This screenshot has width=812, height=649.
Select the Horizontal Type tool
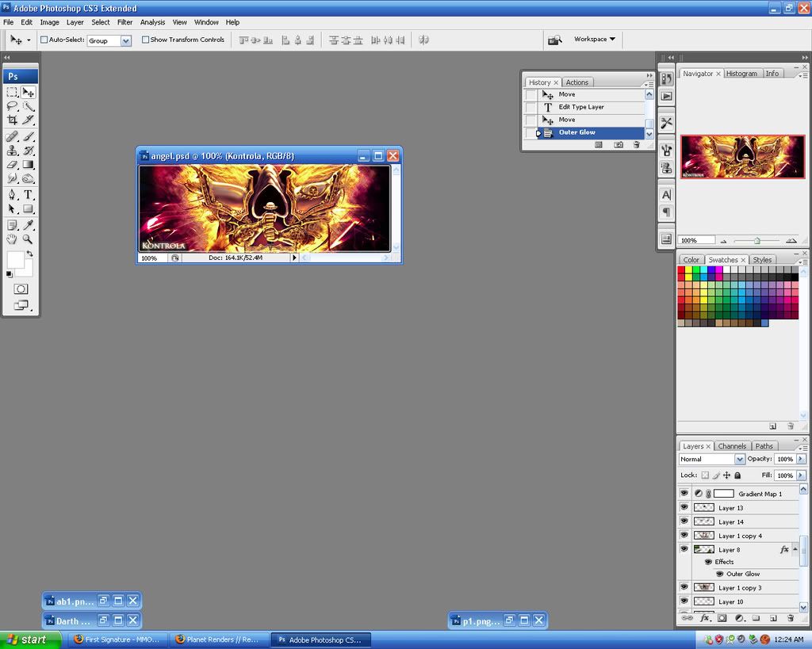pos(29,195)
